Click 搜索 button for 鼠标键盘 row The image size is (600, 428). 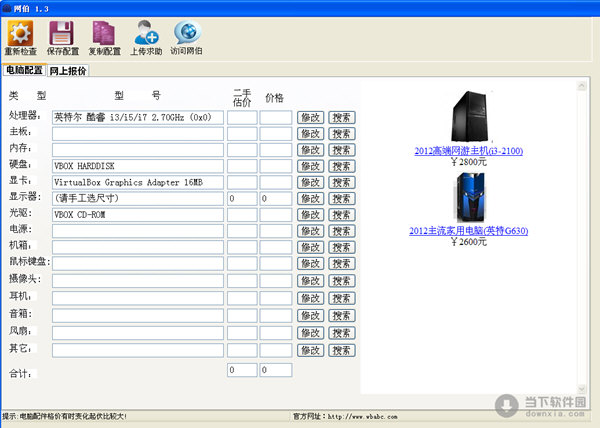342,264
